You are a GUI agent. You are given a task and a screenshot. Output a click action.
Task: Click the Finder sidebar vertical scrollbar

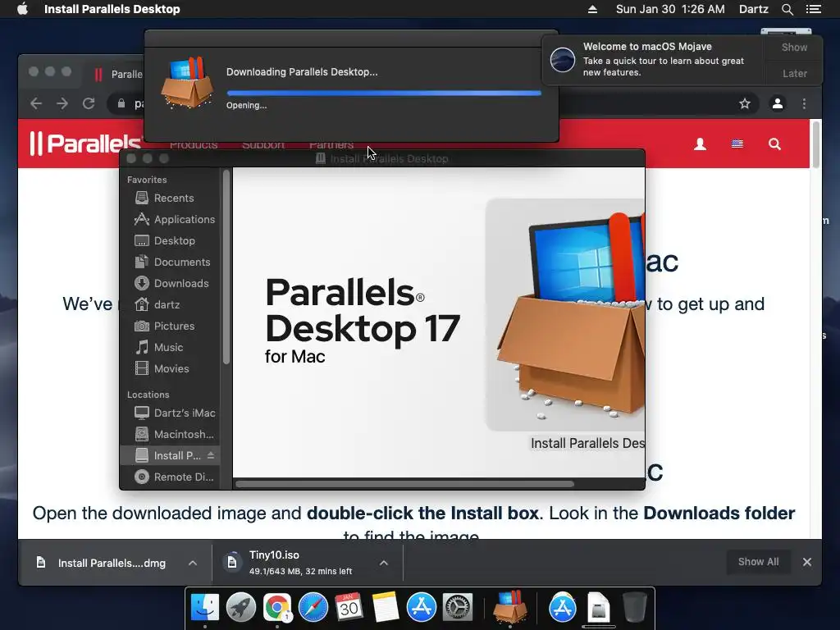[x=226, y=267]
